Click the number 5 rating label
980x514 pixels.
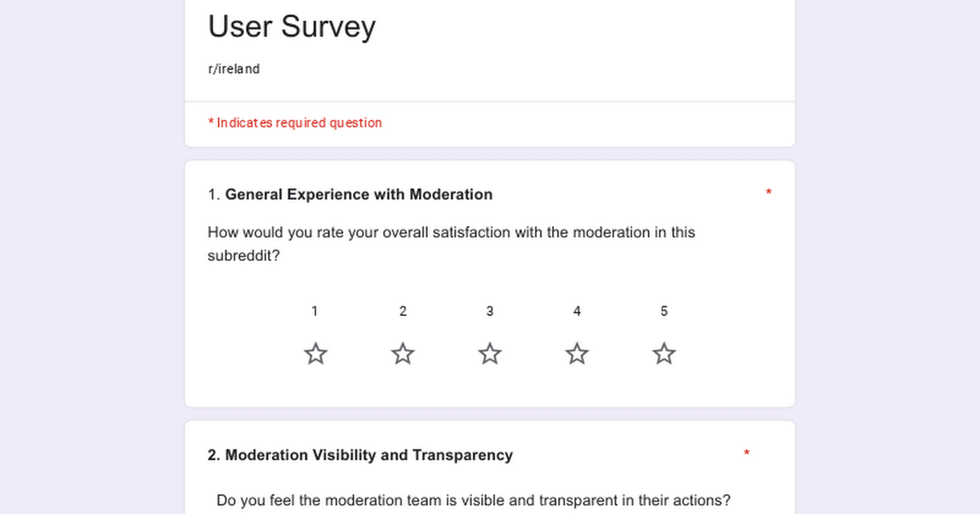point(664,311)
